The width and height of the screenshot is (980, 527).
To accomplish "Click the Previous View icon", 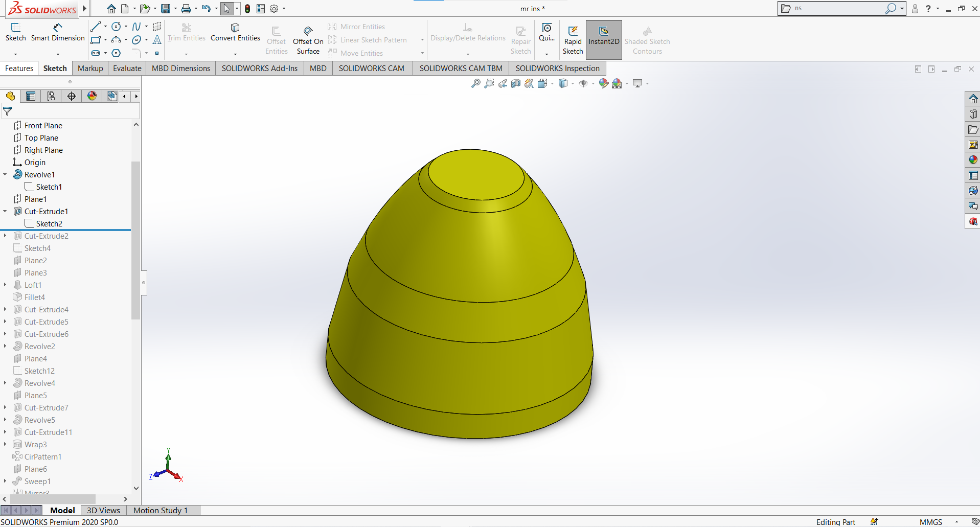I will pos(503,83).
